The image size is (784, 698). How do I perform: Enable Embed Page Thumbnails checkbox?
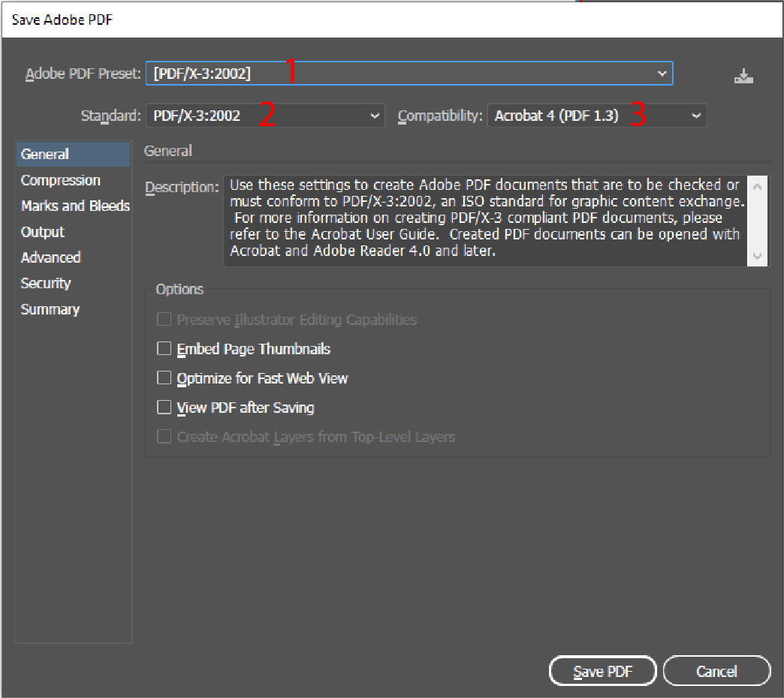(x=164, y=349)
